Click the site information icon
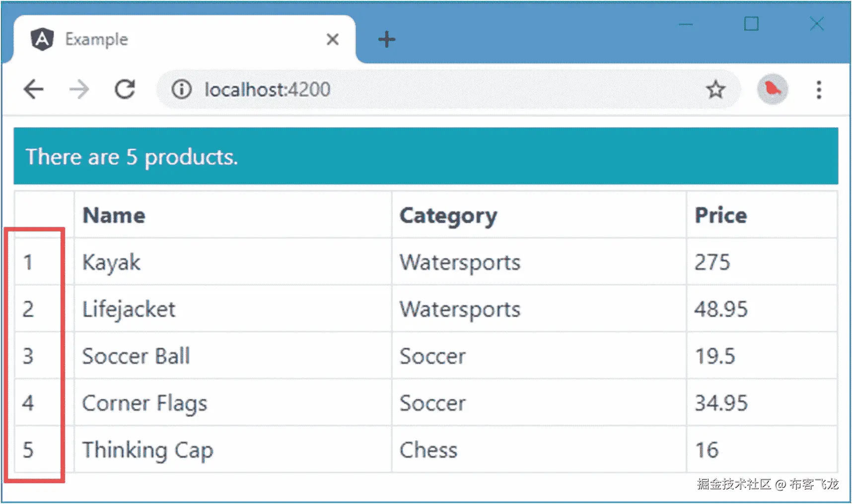The width and height of the screenshot is (852, 504). (x=181, y=90)
